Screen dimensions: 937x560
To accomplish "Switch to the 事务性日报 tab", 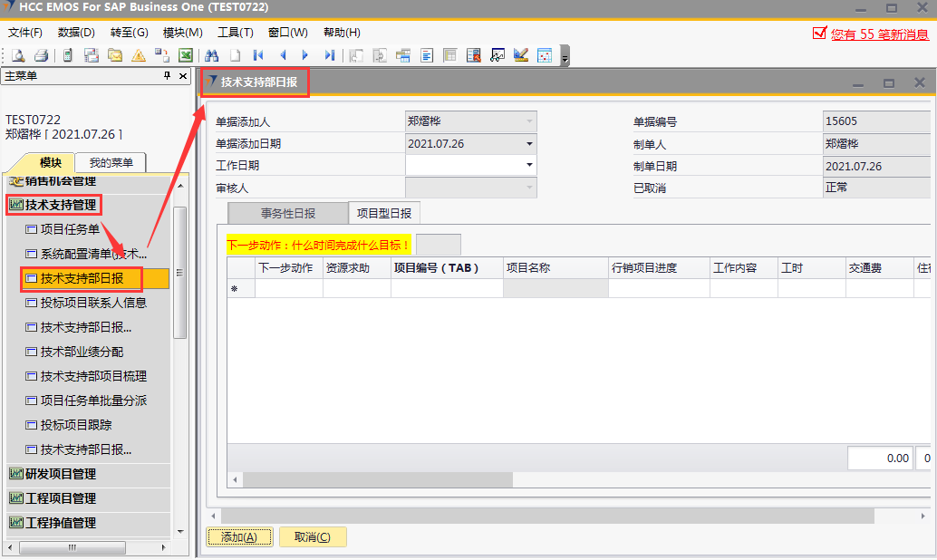I will [288, 213].
